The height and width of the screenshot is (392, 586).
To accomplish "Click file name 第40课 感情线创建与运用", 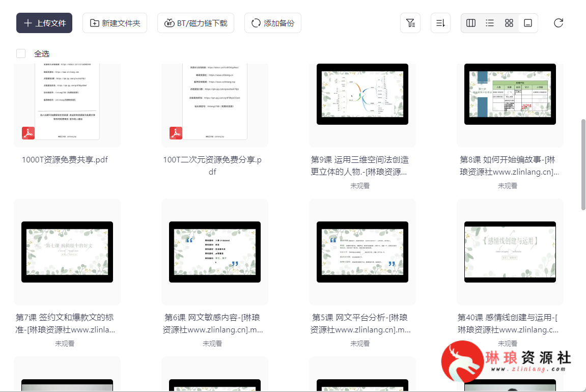I will (x=508, y=323).
